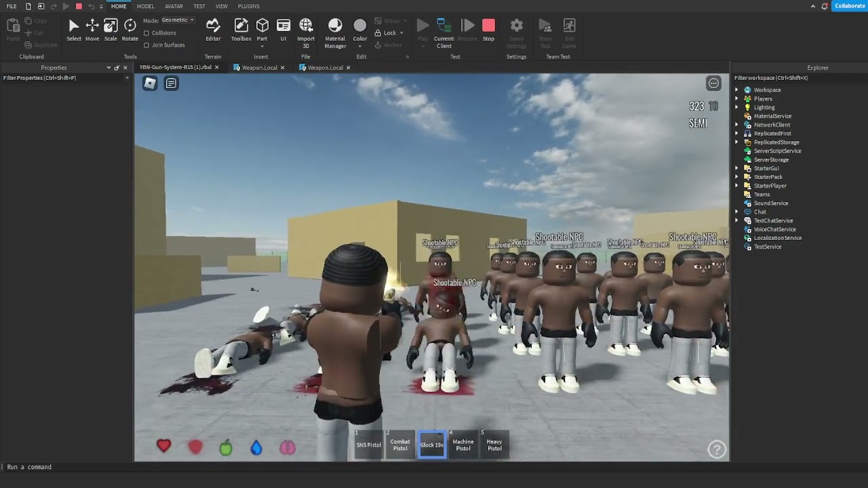Screen dimensions: 868x488
Task: Select the Glock 19x hotbar slot
Action: coord(432,445)
